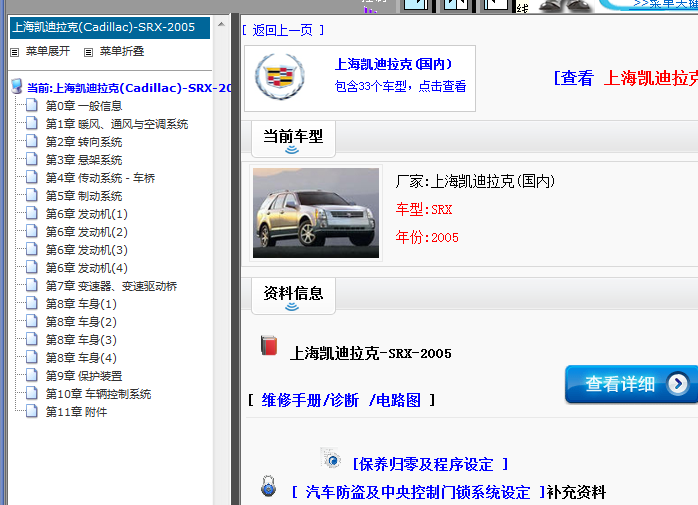Click the root node 当前:上海凯迪拉克(Cadillac)-SRX

[129, 88]
